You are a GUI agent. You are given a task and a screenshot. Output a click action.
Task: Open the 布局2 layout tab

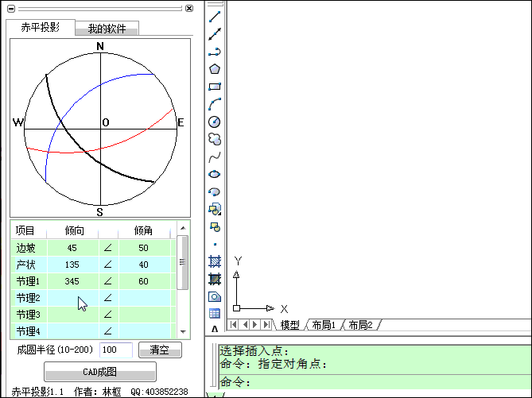point(360,325)
